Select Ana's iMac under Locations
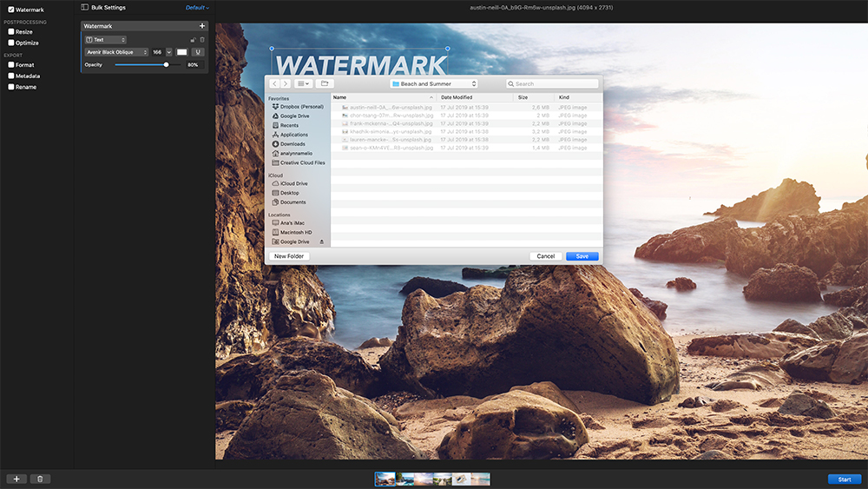This screenshot has width=868, height=489. (x=288, y=222)
